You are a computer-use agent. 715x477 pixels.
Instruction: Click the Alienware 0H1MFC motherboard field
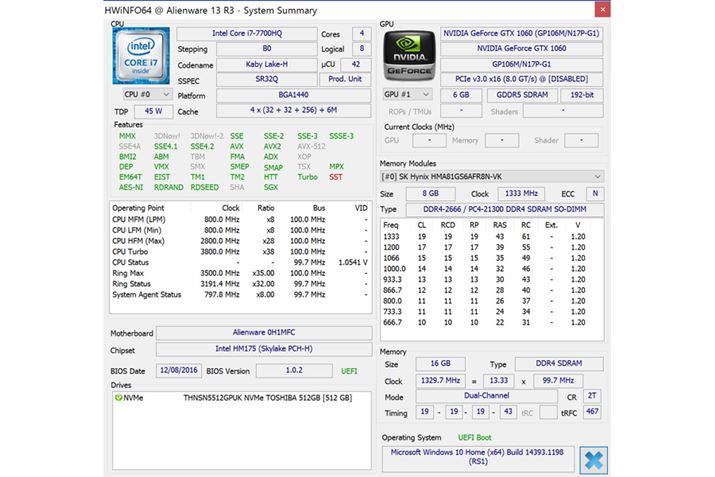[x=264, y=334]
